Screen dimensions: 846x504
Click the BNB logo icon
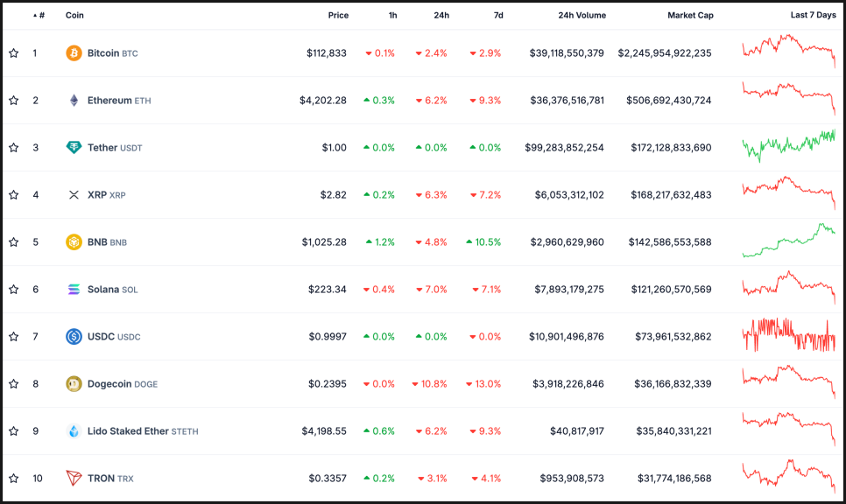tap(74, 242)
